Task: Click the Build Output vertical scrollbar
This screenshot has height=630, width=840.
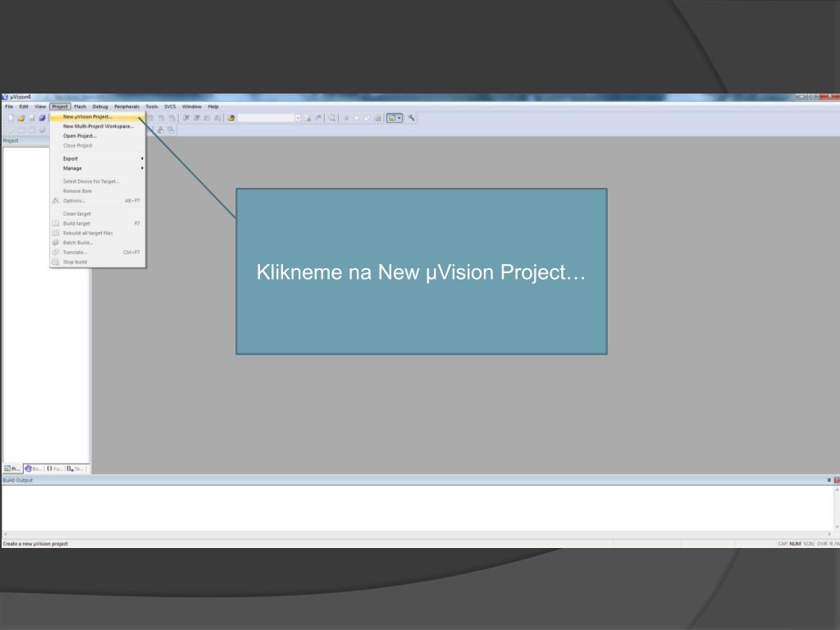Action: click(x=836, y=508)
